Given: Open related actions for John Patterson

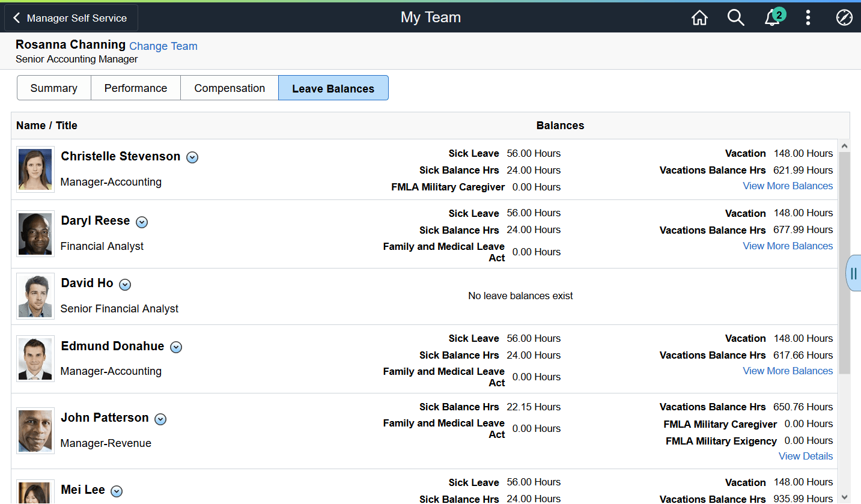Looking at the screenshot, I should point(160,419).
